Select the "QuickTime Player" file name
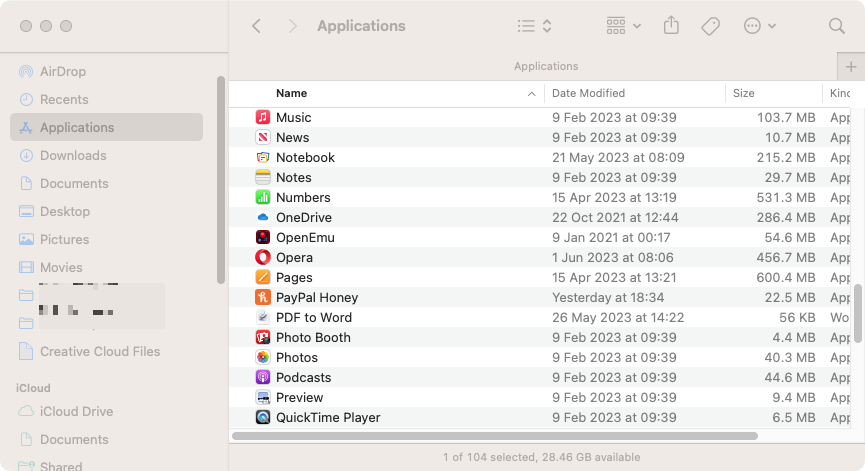The height and width of the screenshot is (471, 865). tap(328, 418)
